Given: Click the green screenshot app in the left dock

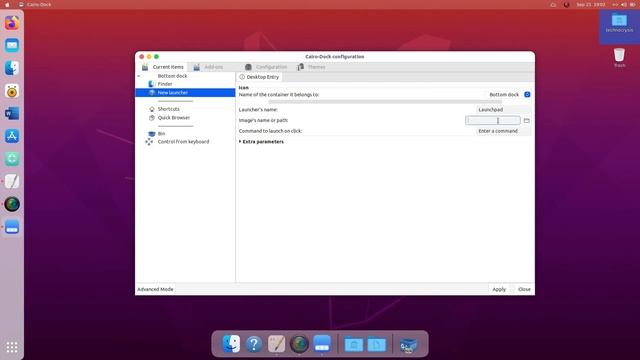Looking at the screenshot, I should [x=12, y=159].
